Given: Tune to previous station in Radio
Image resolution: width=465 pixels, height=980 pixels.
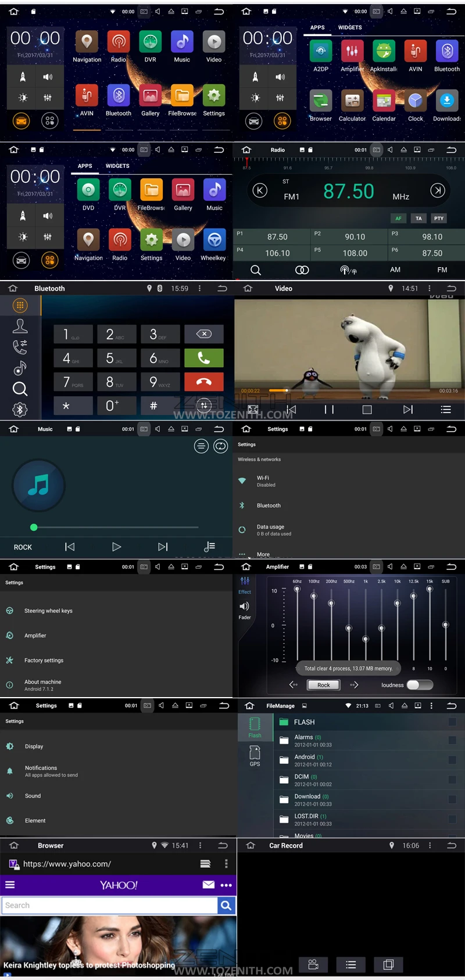Looking at the screenshot, I should (x=260, y=190).
